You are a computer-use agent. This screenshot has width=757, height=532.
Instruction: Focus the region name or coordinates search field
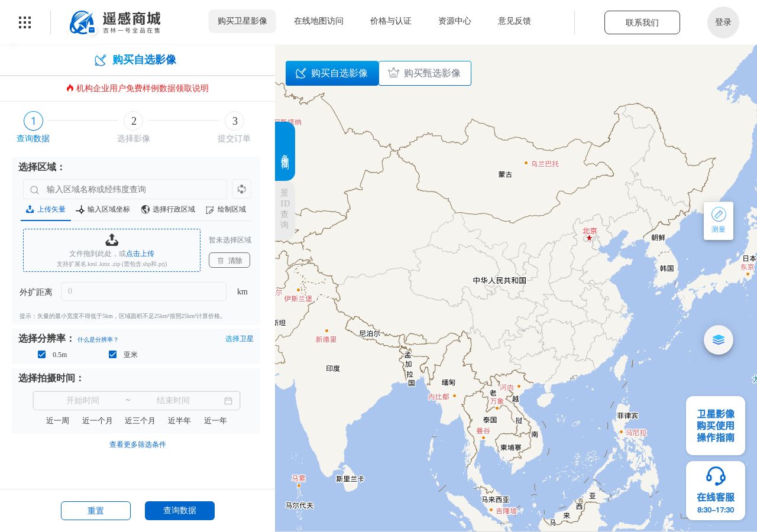tap(125, 189)
